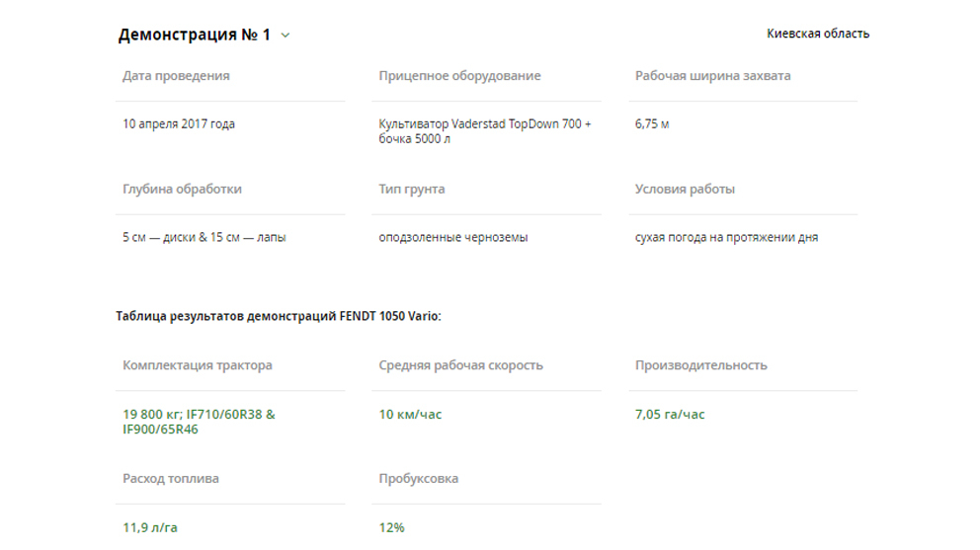
Task: Click the green 11,9 л/га fuel value
Action: [150, 528]
